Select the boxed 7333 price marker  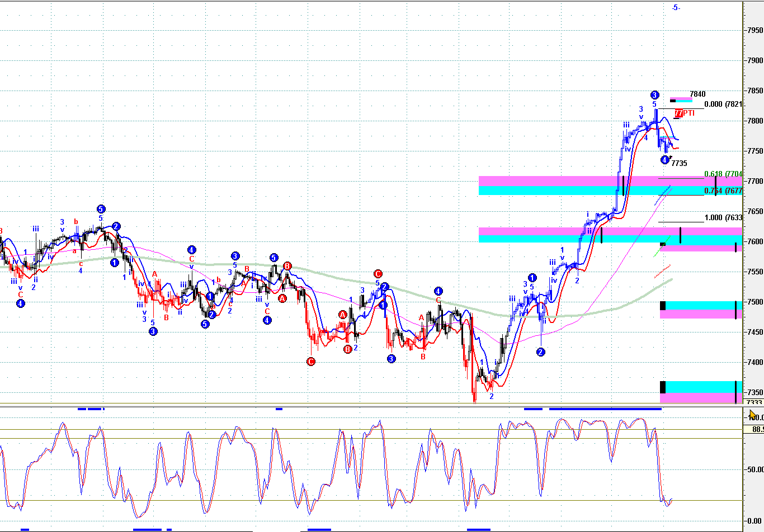754,402
